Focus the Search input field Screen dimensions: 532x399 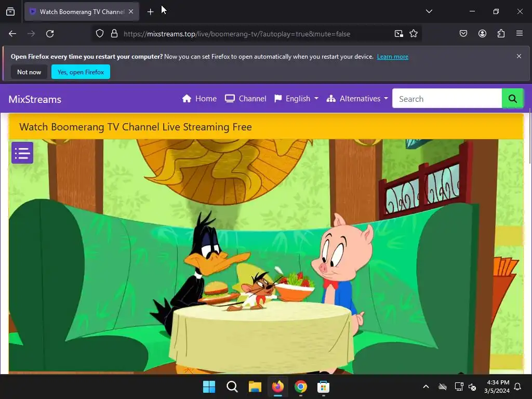(447, 99)
